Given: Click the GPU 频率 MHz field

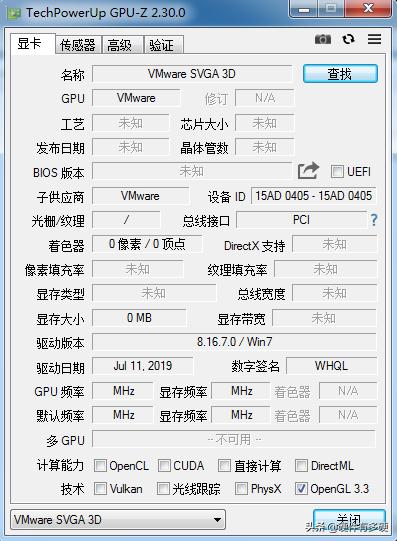Looking at the screenshot, I should click(x=123, y=391).
